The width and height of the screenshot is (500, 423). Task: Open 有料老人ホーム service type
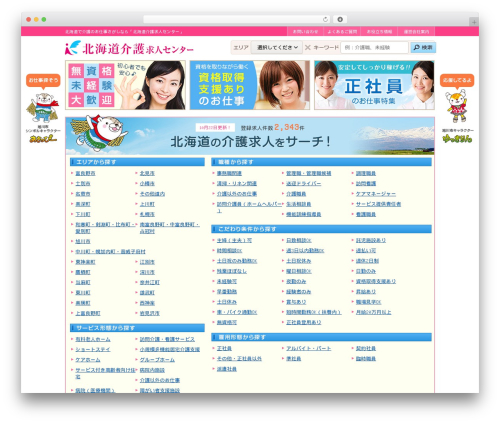[93, 339]
